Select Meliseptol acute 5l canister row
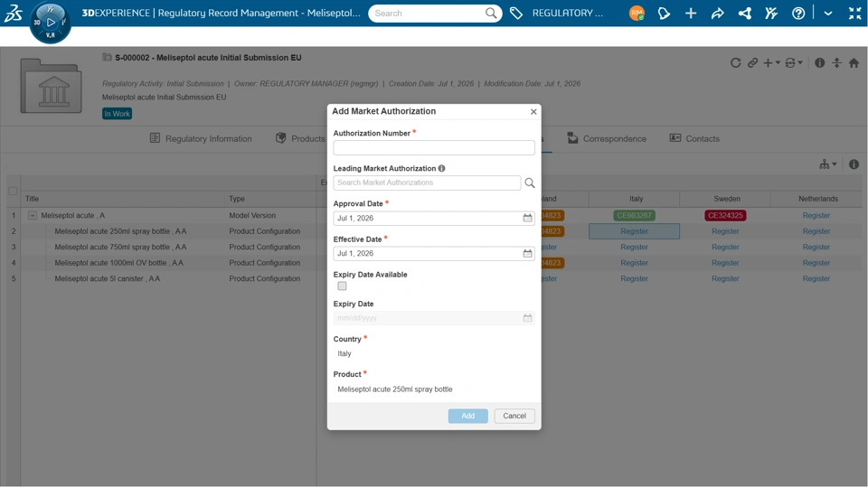 coord(107,278)
